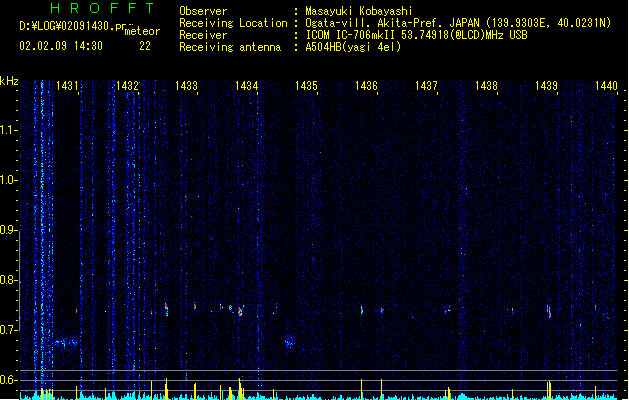Click the kHz axis unit label
The height and width of the screenshot is (400, 629).
pos(9,81)
